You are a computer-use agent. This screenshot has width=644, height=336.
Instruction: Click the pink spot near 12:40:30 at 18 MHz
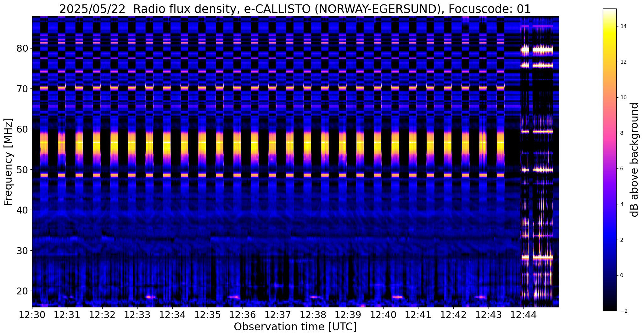point(397,297)
